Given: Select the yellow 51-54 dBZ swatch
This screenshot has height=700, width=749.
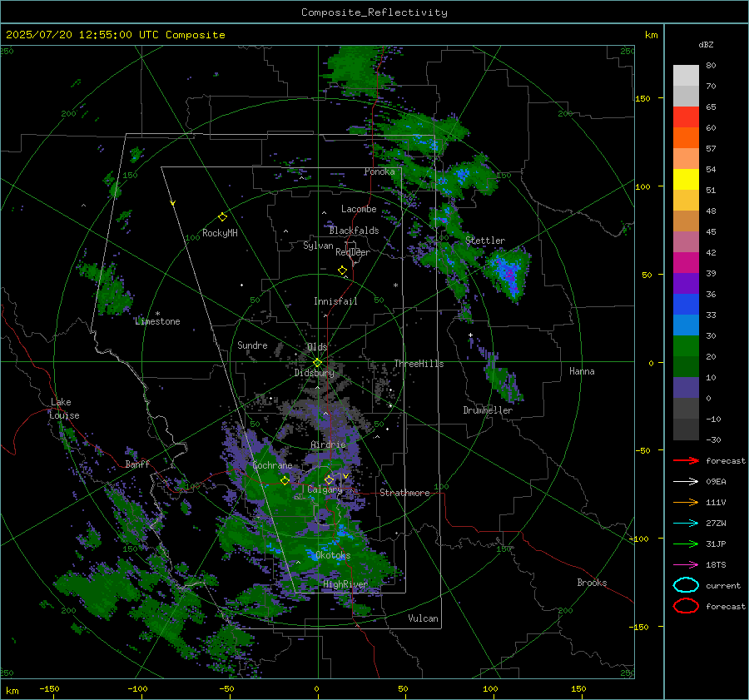Looking at the screenshot, I should tap(686, 180).
